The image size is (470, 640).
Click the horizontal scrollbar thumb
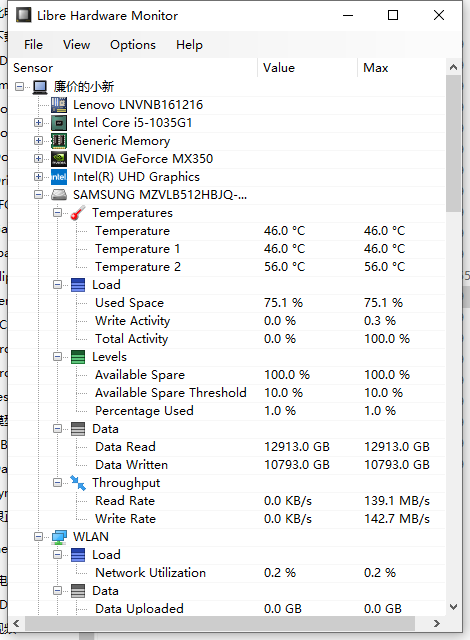tap(220, 624)
